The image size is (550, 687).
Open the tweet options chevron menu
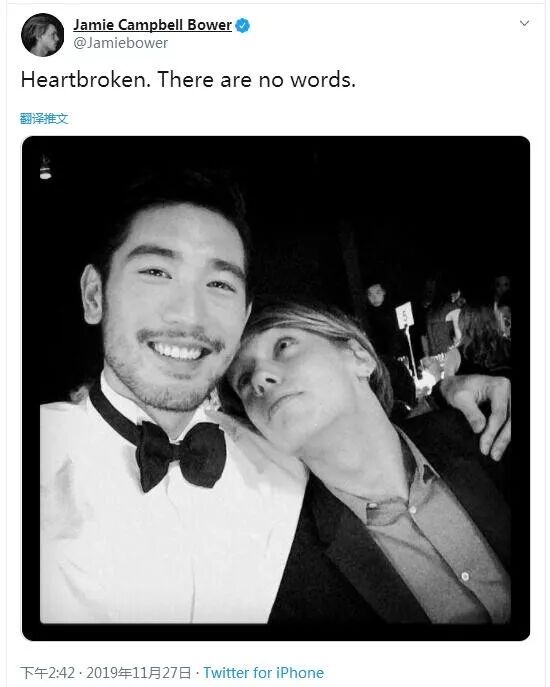(524, 23)
